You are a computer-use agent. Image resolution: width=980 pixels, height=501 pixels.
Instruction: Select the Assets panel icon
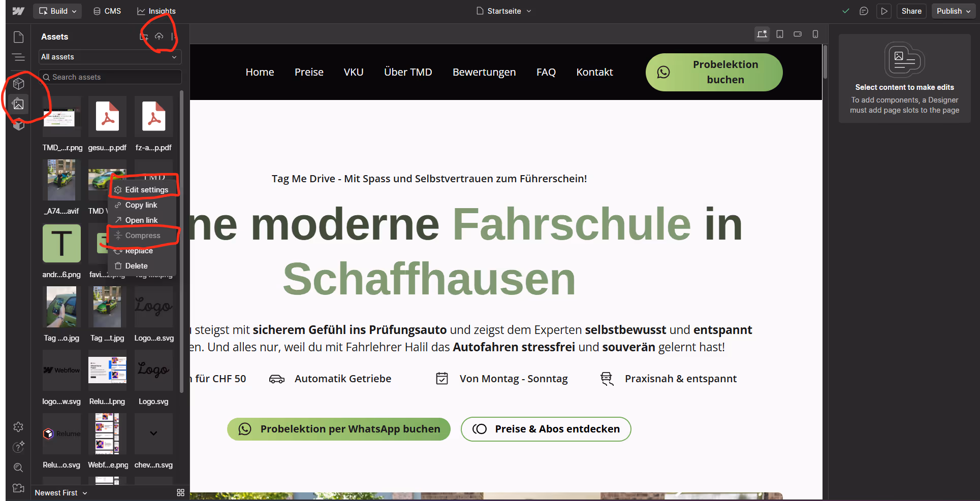[x=19, y=104]
